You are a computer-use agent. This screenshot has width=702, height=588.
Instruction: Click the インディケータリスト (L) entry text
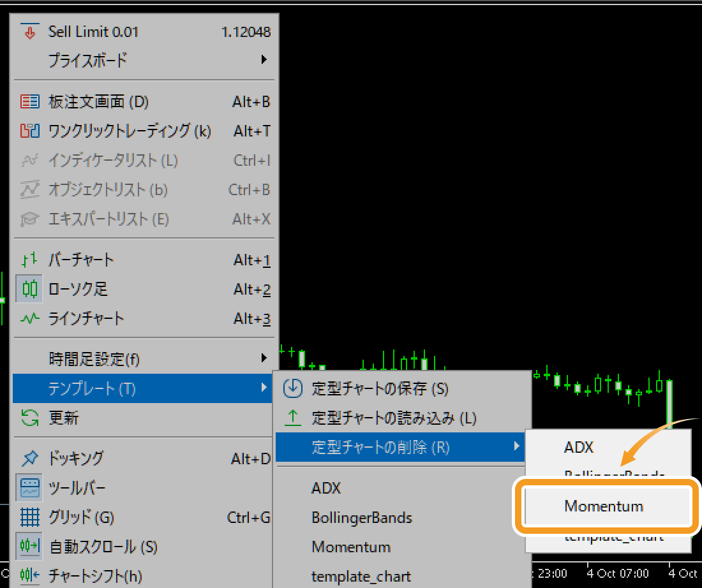(113, 160)
